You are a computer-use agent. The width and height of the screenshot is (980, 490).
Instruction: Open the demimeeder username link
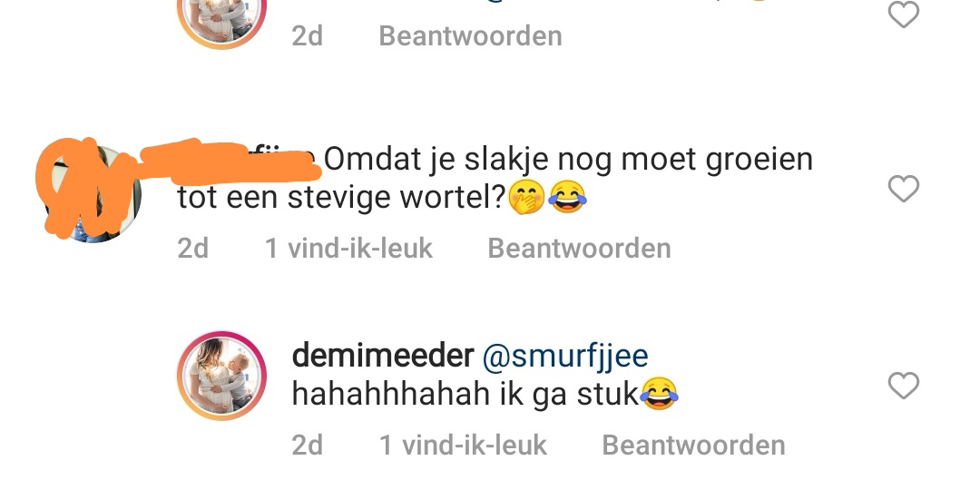(383, 356)
